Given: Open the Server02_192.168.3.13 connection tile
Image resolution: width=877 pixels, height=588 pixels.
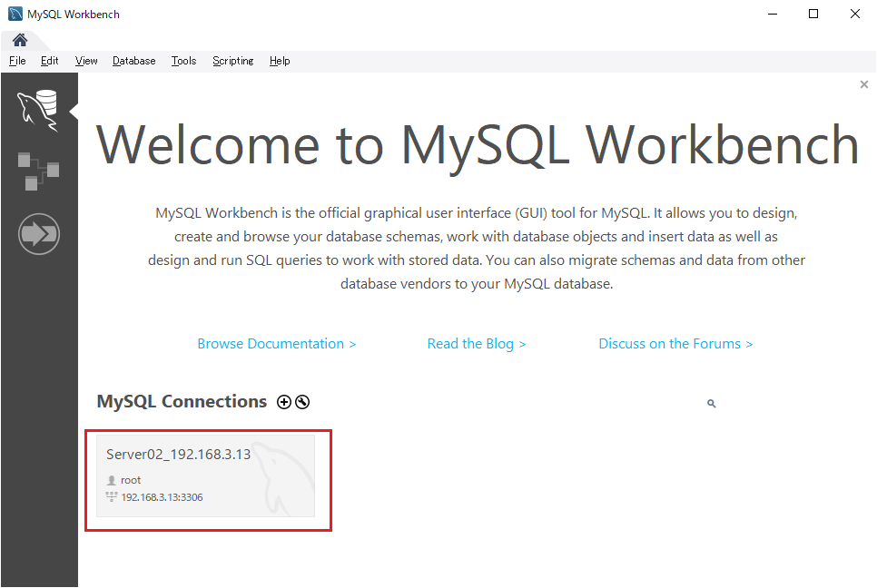Looking at the screenshot, I should click(205, 476).
